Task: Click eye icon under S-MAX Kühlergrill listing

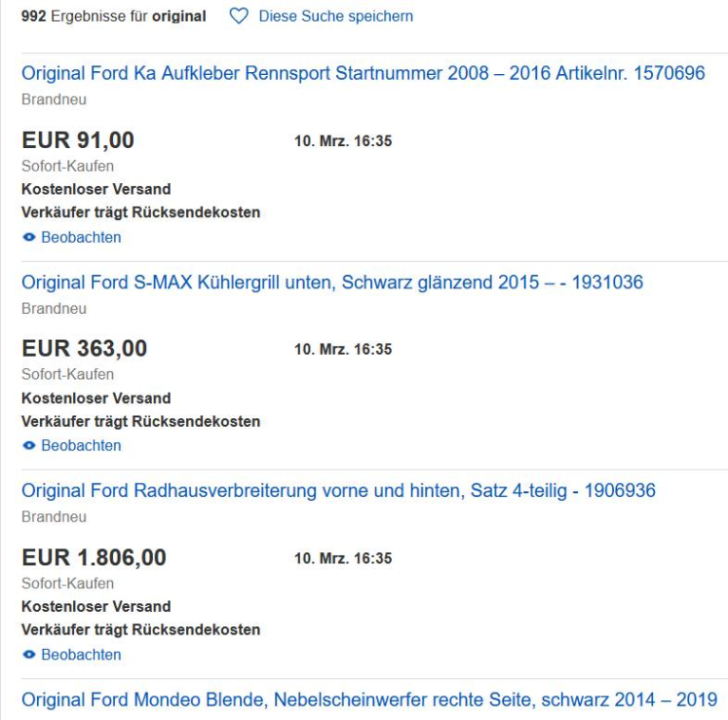Action: (29, 445)
